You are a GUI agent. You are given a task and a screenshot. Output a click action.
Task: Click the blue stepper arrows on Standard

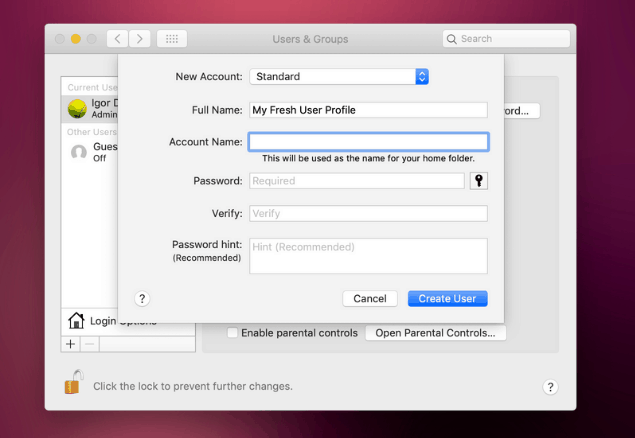[x=422, y=77]
